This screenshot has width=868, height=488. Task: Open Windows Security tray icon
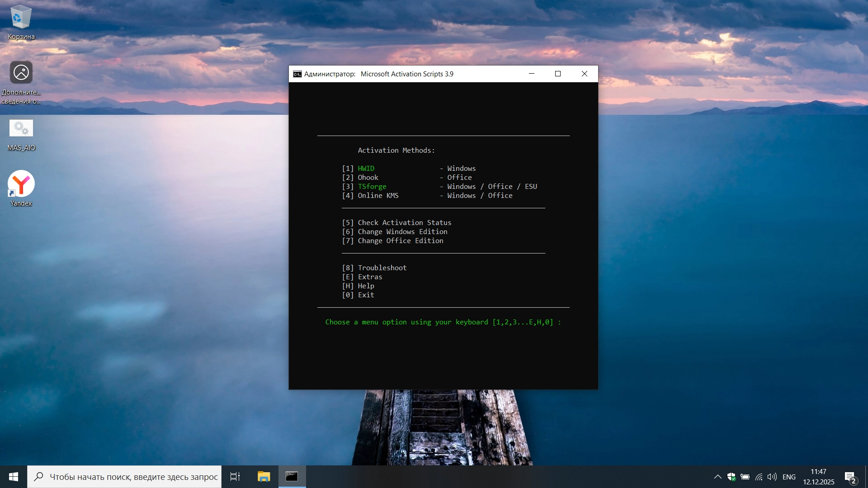click(x=731, y=477)
